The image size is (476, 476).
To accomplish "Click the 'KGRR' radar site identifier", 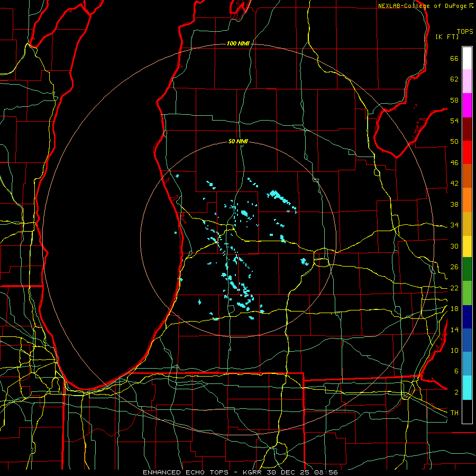I will point(252,472).
